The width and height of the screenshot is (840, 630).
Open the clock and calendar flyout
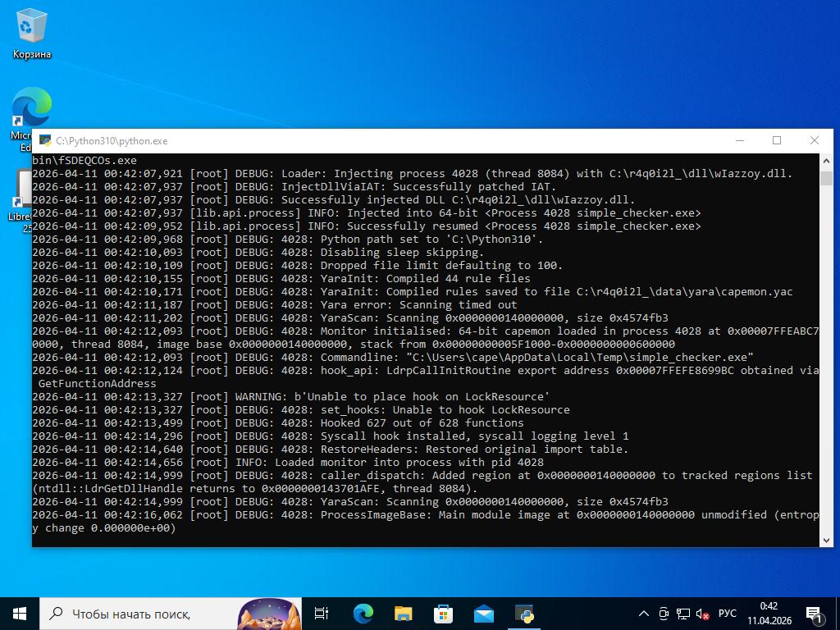[x=769, y=614]
